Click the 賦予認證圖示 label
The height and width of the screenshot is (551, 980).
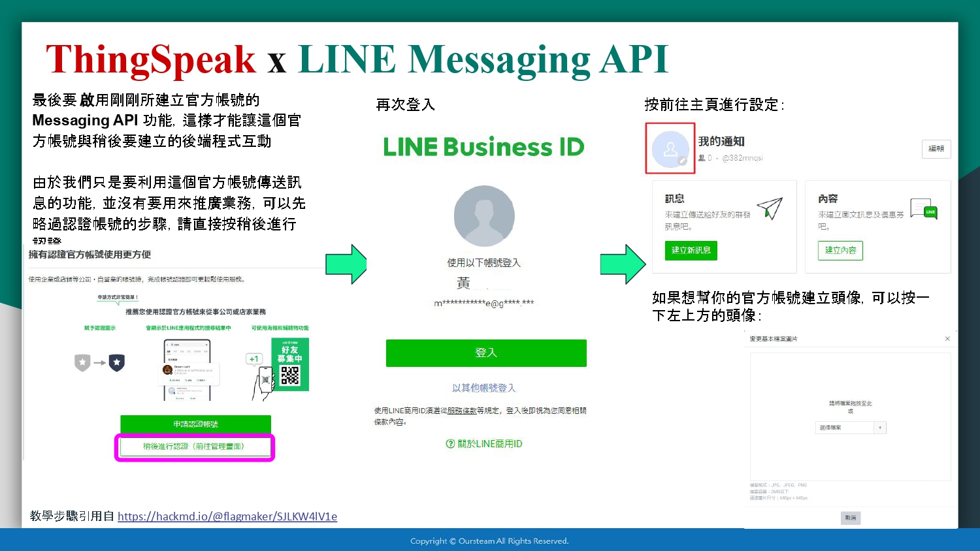[99, 328]
